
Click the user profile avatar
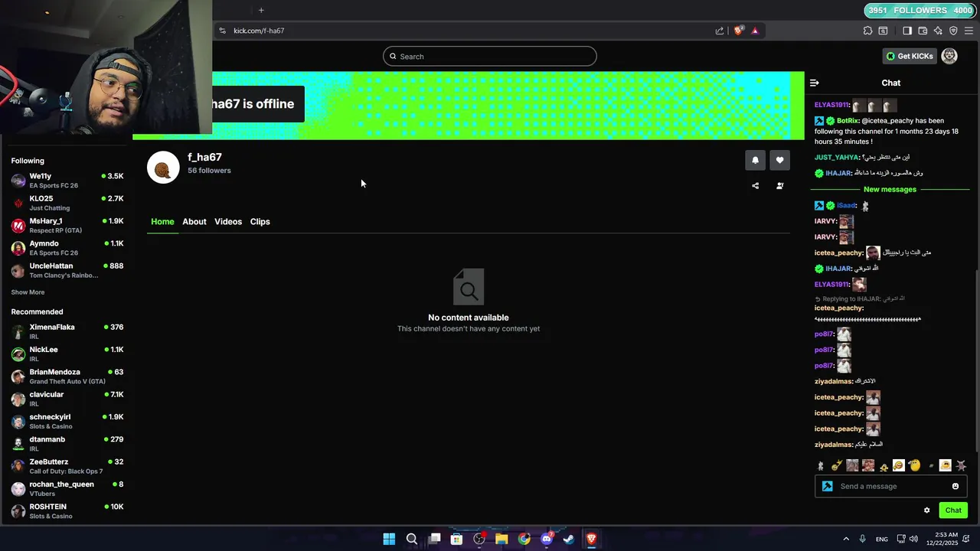coord(949,56)
